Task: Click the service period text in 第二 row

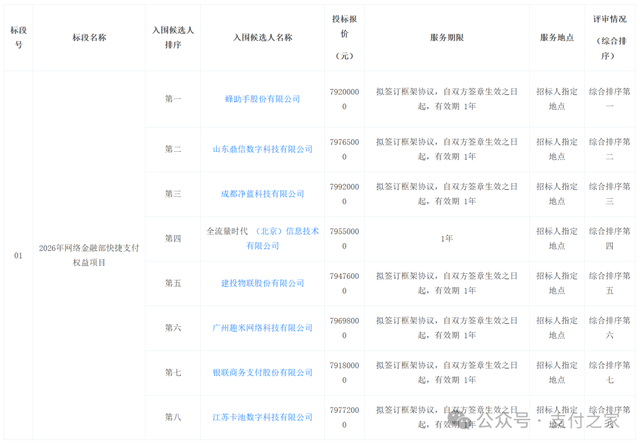Action: coord(447,149)
